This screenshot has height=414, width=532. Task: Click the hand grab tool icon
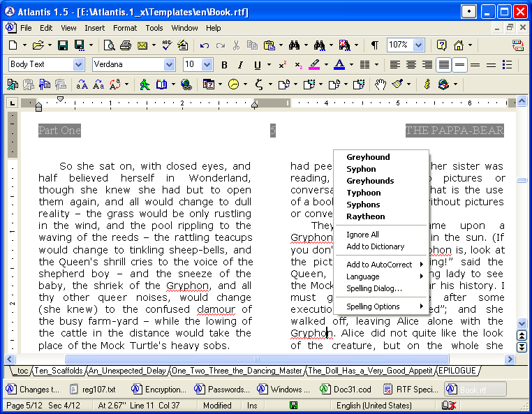click(x=380, y=84)
